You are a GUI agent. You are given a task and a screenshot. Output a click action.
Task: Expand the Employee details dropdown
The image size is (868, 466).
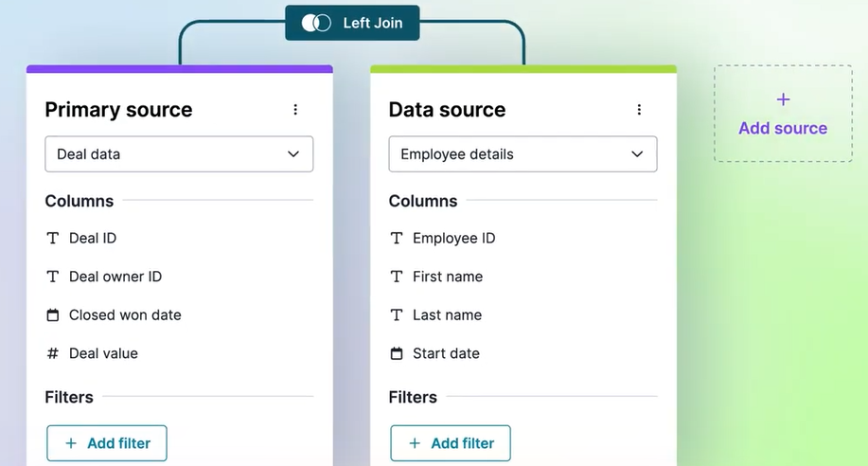(x=523, y=154)
